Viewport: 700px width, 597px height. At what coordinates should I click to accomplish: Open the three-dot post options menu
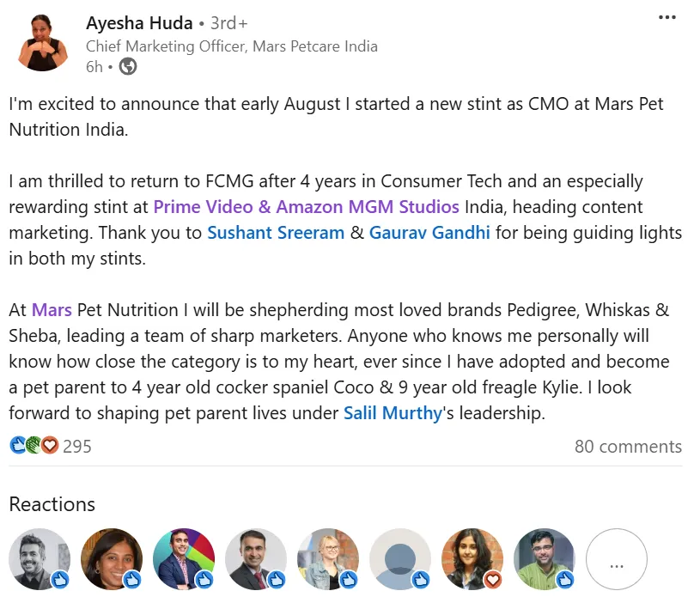pos(667,18)
